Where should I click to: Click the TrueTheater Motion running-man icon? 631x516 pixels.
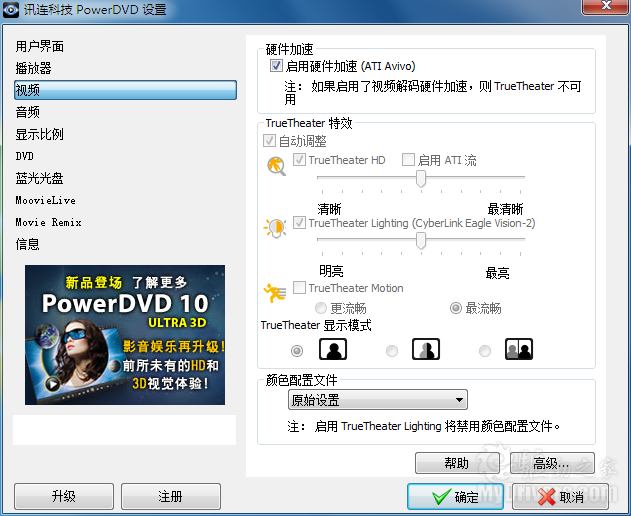(x=274, y=293)
